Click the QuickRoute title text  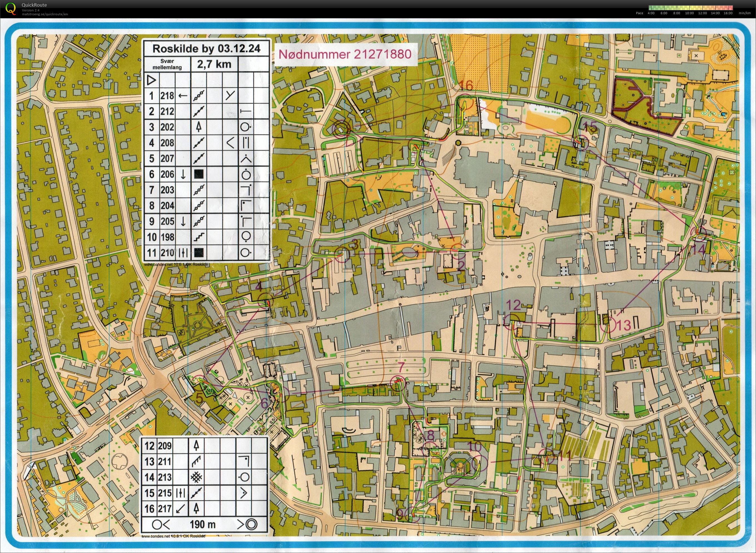[x=34, y=5]
